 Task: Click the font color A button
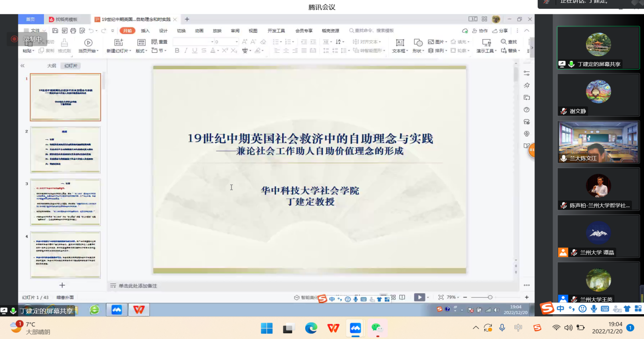pos(213,50)
